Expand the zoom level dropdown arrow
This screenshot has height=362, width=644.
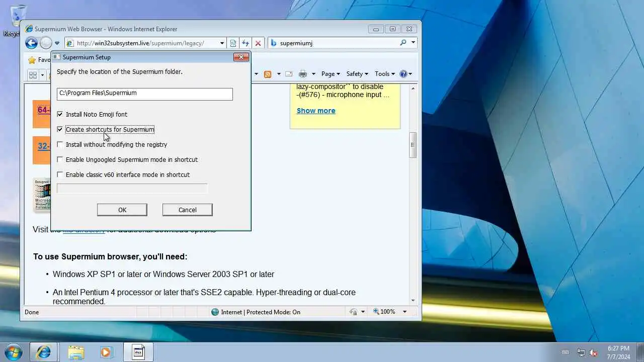pos(405,312)
